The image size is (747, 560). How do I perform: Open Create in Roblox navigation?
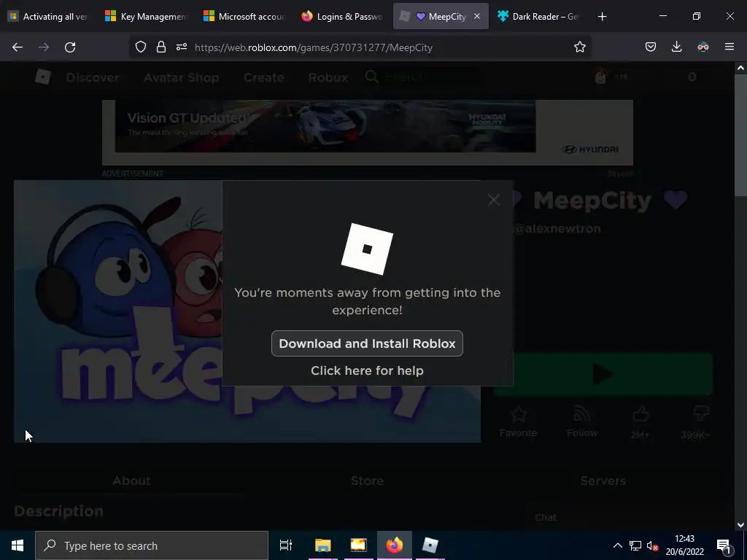[263, 77]
